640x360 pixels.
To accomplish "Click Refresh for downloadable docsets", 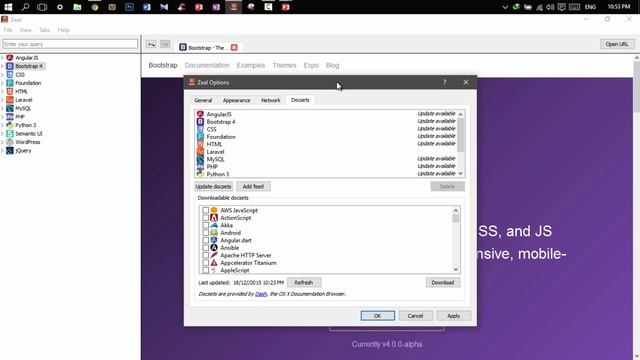I will pyautogui.click(x=304, y=282).
